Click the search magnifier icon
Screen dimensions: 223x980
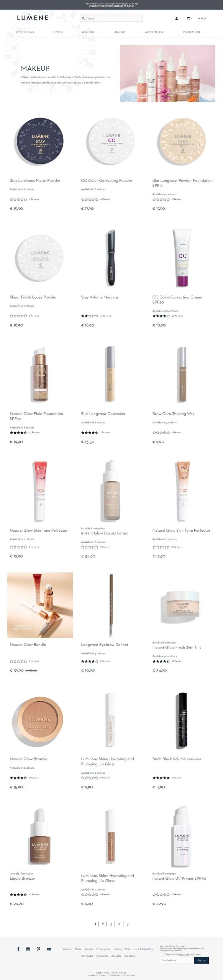click(x=83, y=18)
